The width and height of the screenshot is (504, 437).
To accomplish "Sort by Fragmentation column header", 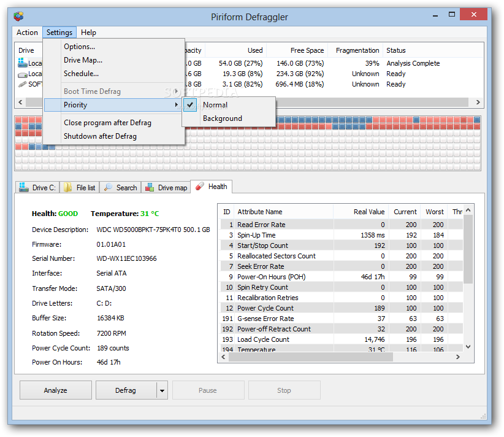I will [356, 50].
